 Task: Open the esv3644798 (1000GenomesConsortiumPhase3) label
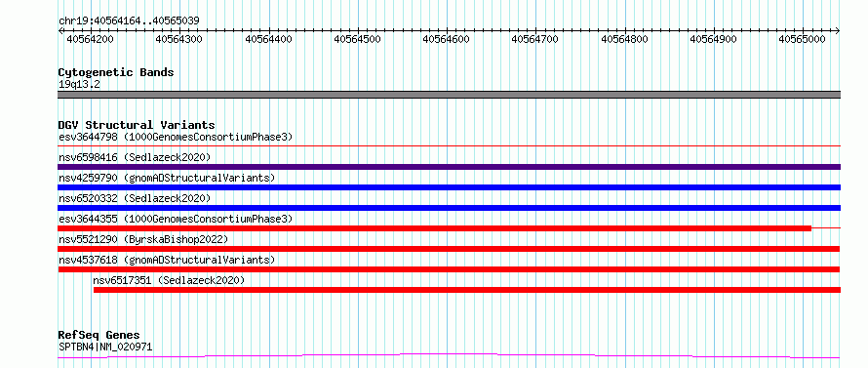176,137
